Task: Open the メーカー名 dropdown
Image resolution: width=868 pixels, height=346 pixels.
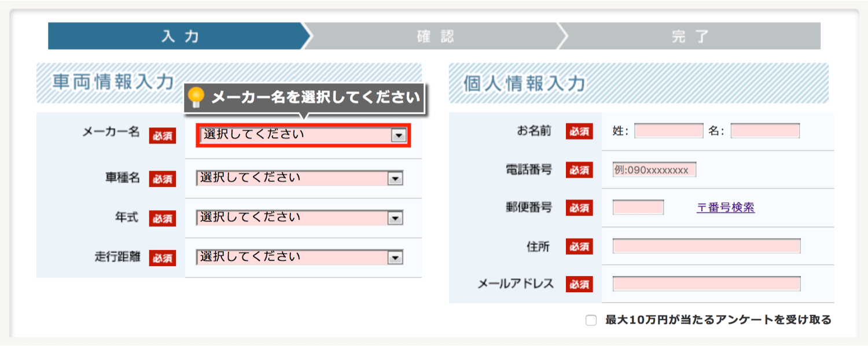Action: [x=303, y=135]
